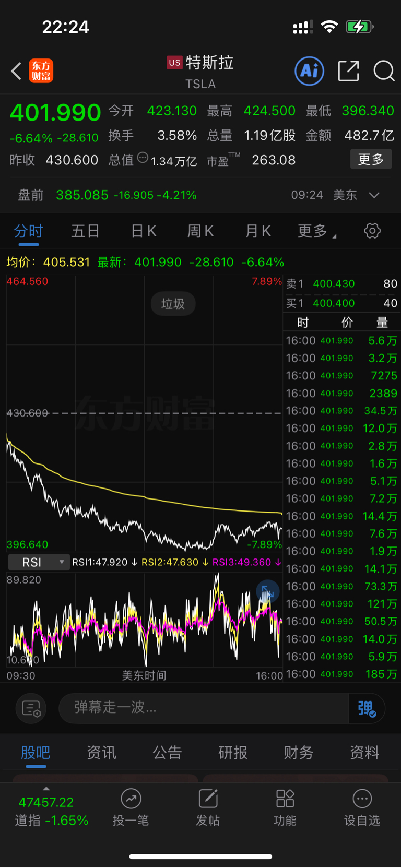401x868 pixels.
Task: Tap the 弹幕走一波 input field
Action: [x=204, y=708]
